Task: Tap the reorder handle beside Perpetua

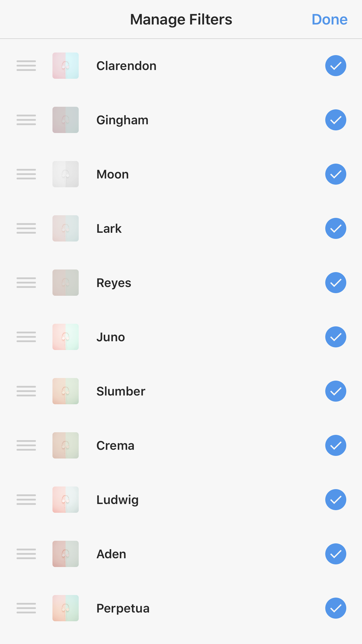Action: click(x=26, y=608)
